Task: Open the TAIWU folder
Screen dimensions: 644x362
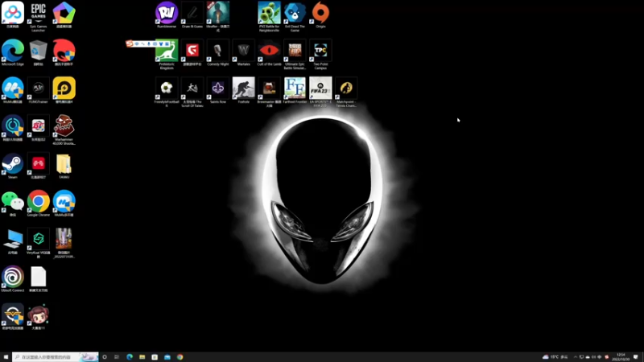Action: coord(64,166)
